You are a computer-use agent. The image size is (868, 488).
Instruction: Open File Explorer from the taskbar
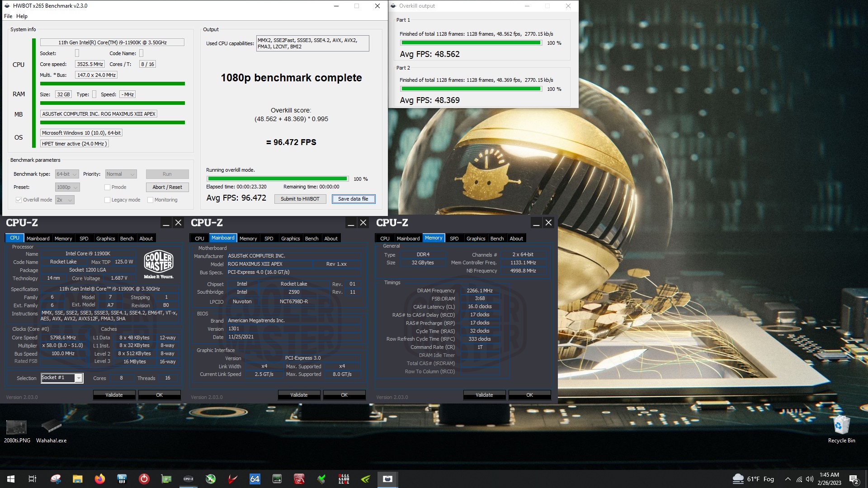[x=78, y=479]
